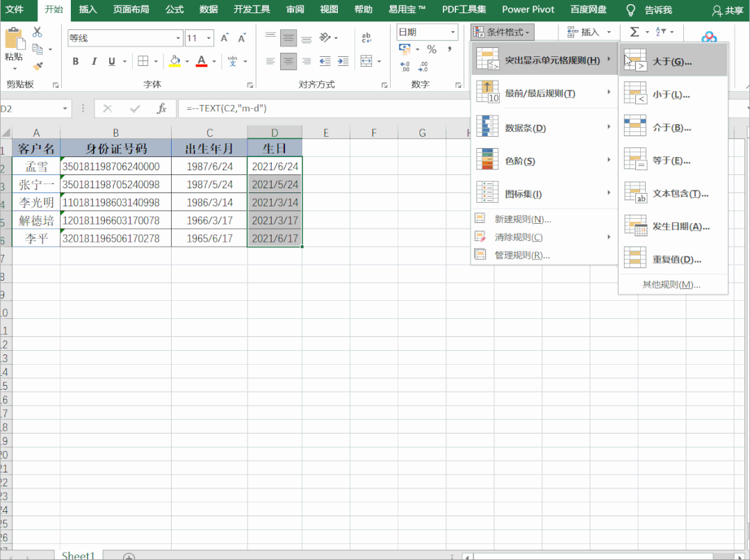Choose 小于(L)... rule
Screen dimensions: 750x560
[673, 94]
